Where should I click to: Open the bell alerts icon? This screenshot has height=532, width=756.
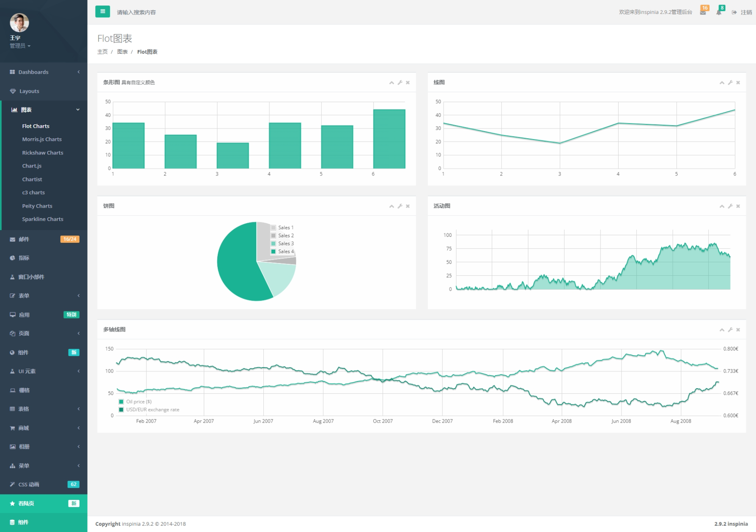[719, 12]
